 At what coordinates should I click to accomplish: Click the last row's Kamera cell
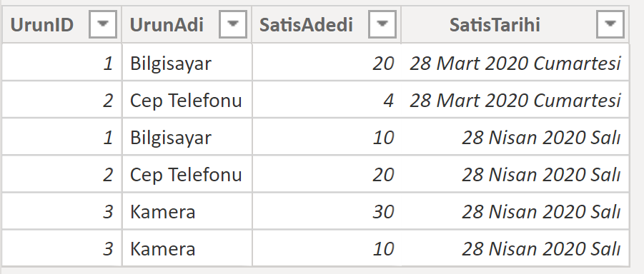(187, 248)
